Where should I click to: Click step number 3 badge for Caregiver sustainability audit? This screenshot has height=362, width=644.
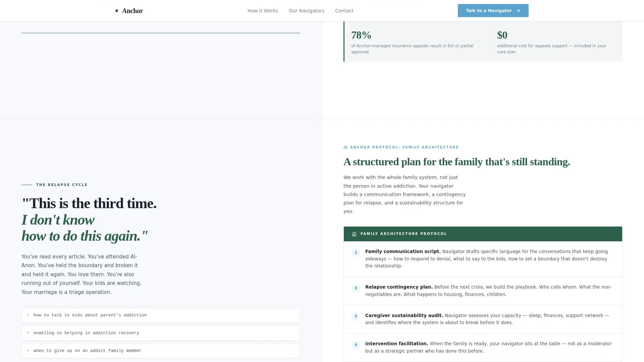click(356, 316)
